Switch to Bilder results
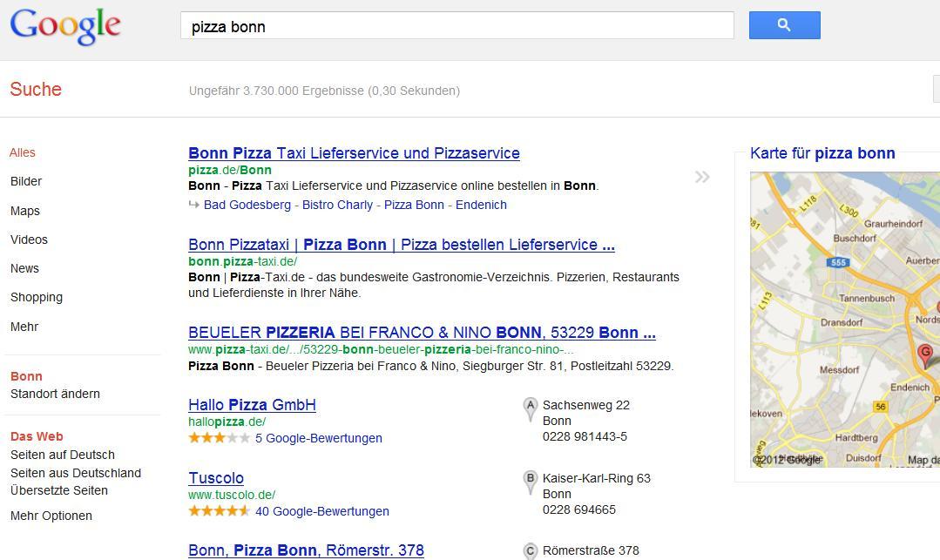The height and width of the screenshot is (560, 940). point(26,181)
